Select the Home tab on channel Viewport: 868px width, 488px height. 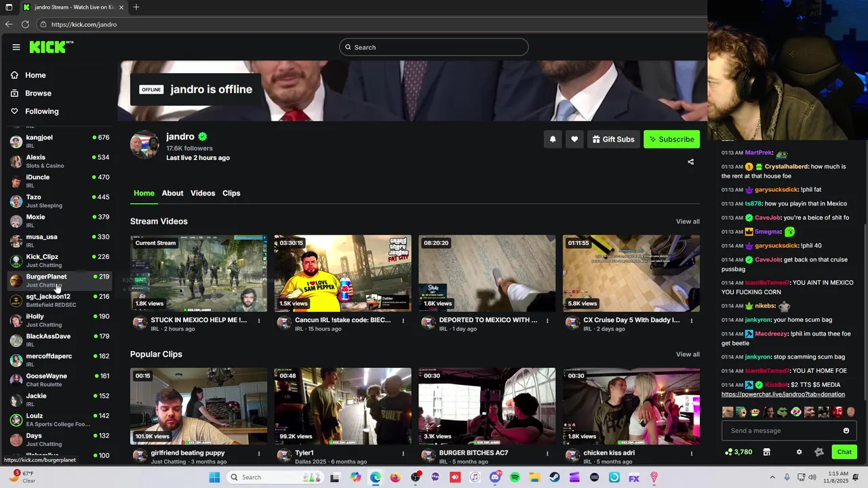(x=144, y=193)
